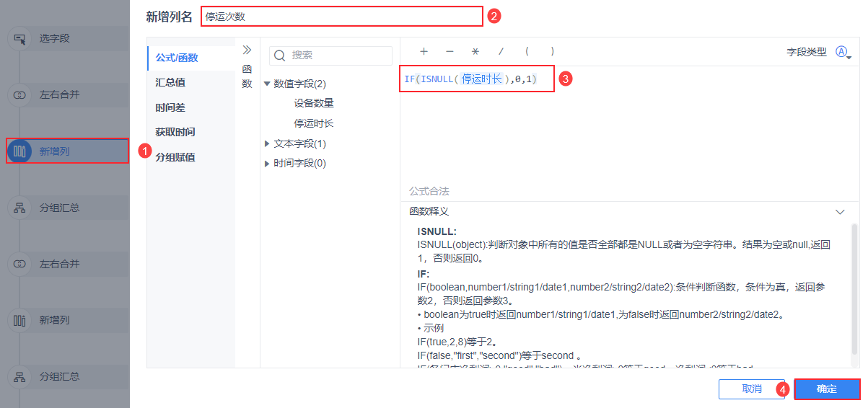Click the 取消 button

click(752, 389)
